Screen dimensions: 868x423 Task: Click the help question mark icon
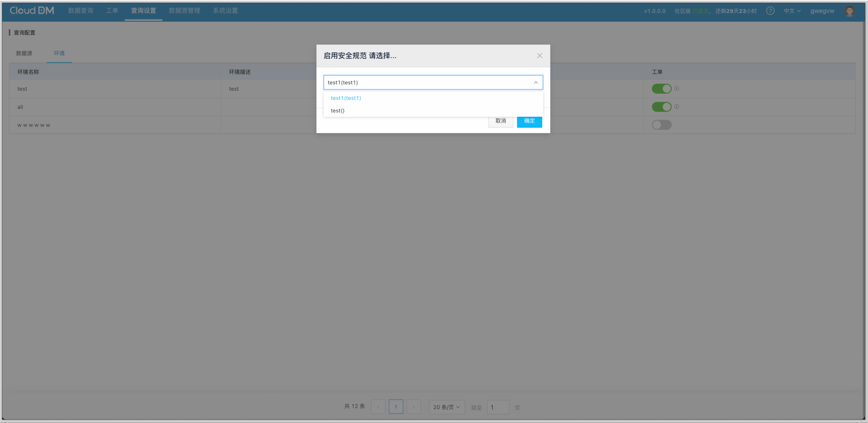click(770, 11)
